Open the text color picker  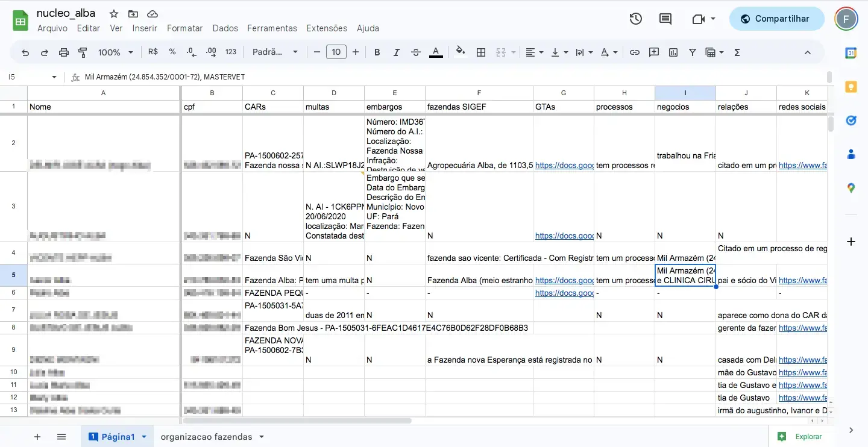click(436, 52)
